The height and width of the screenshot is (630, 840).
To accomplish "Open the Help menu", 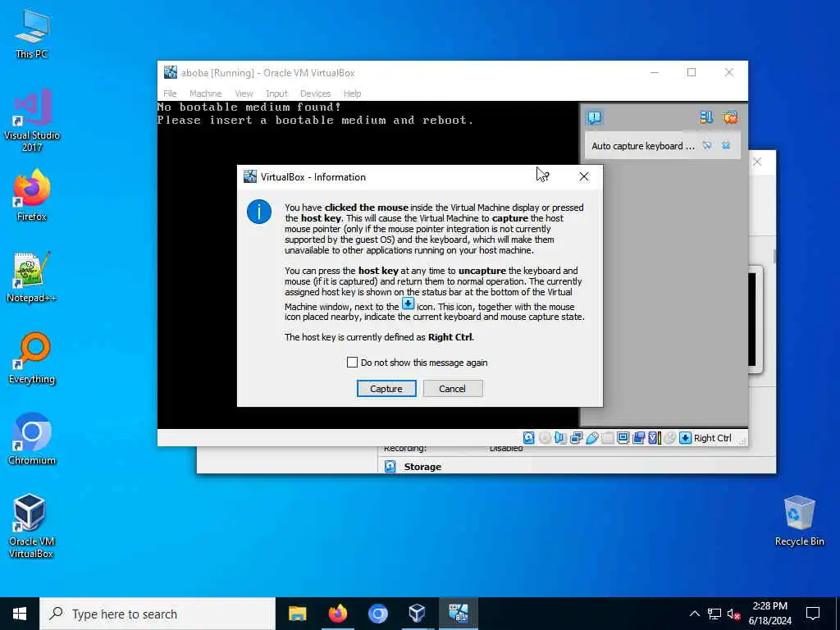I will click(x=352, y=94).
